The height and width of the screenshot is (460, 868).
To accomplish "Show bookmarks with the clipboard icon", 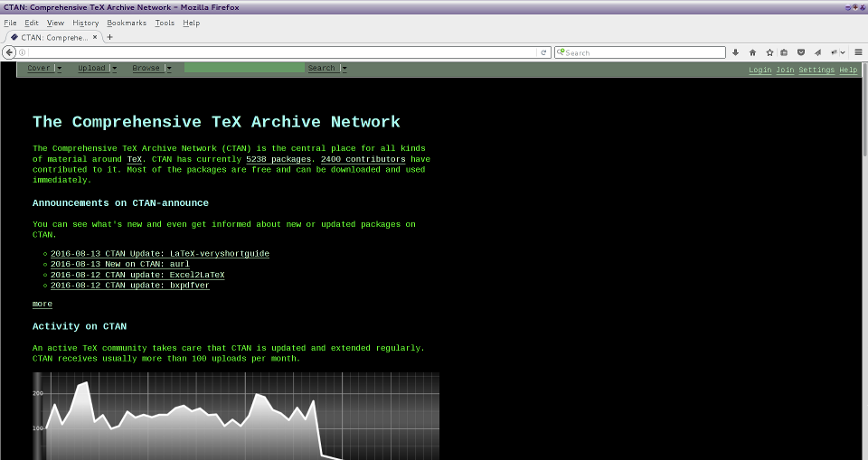I will coord(783,52).
